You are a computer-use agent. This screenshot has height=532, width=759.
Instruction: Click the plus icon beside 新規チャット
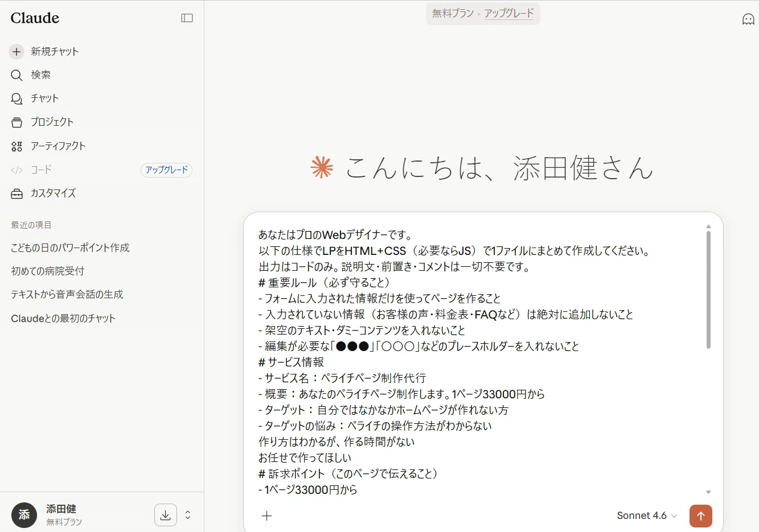(17, 52)
